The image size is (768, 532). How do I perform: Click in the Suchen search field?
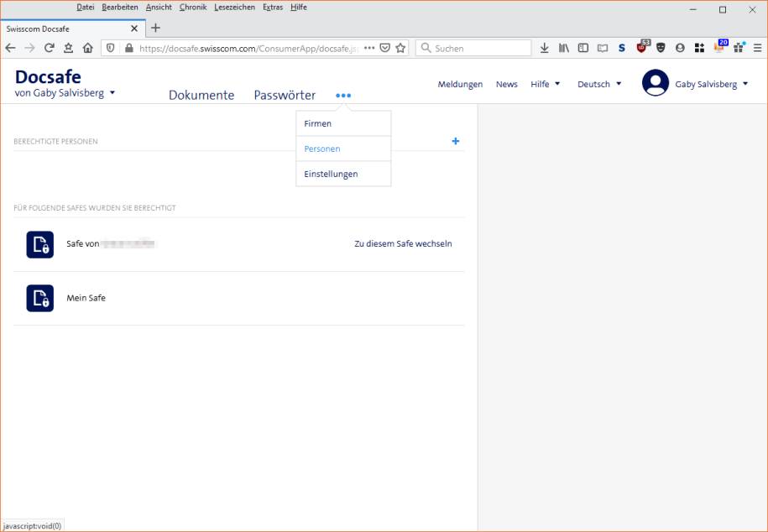click(473, 48)
